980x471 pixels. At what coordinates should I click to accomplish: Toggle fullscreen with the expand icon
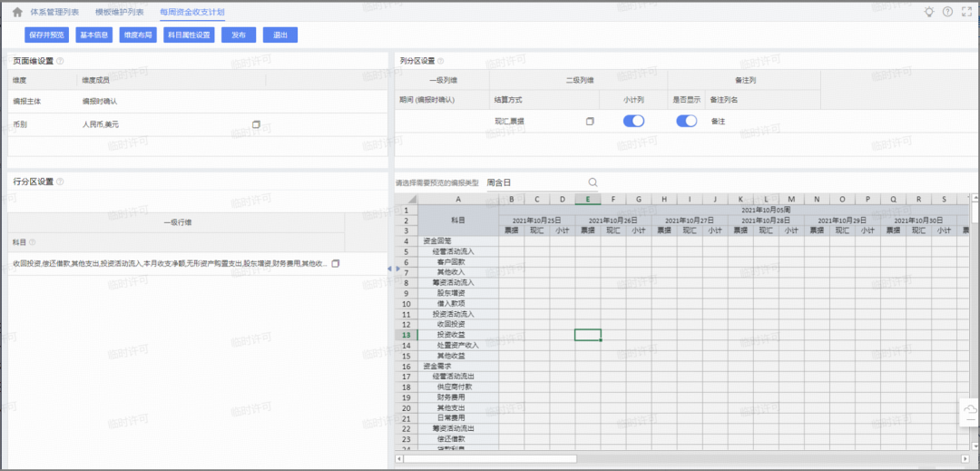(x=966, y=12)
